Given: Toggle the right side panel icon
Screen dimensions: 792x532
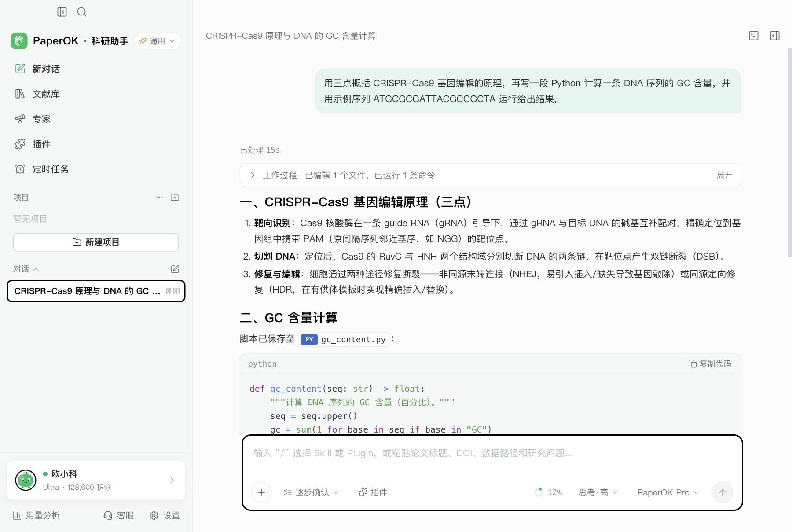Looking at the screenshot, I should click(x=775, y=36).
